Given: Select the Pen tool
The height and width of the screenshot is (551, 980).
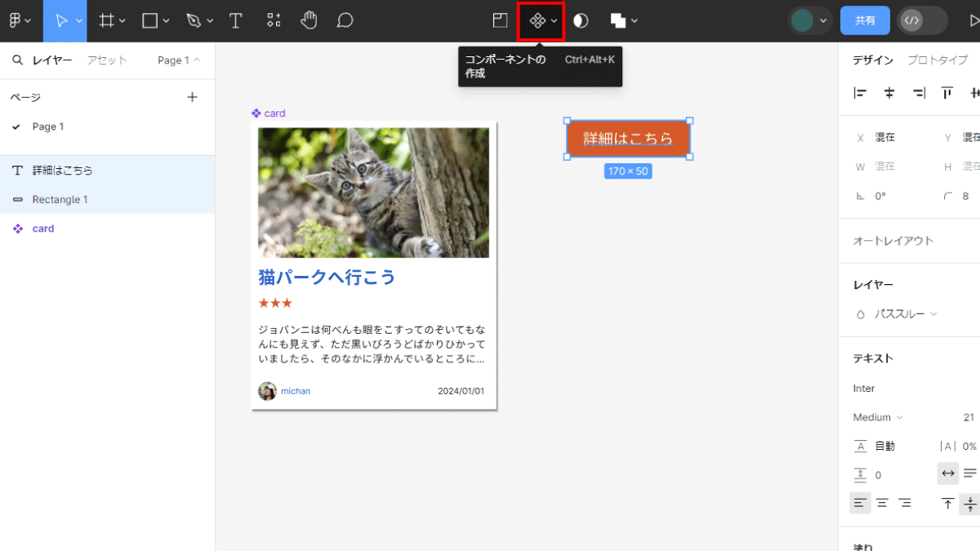Looking at the screenshot, I should click(194, 21).
